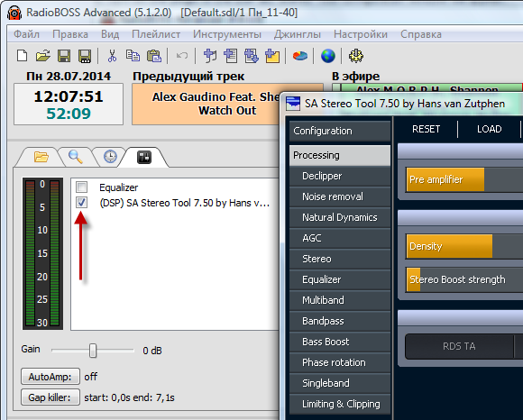Open the Phase rotation settings
The height and width of the screenshot is (420, 523).
(x=340, y=362)
